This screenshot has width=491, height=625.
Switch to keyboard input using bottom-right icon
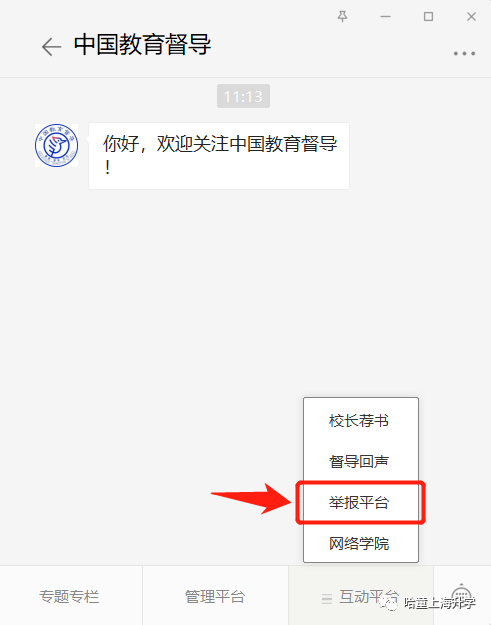(x=462, y=596)
